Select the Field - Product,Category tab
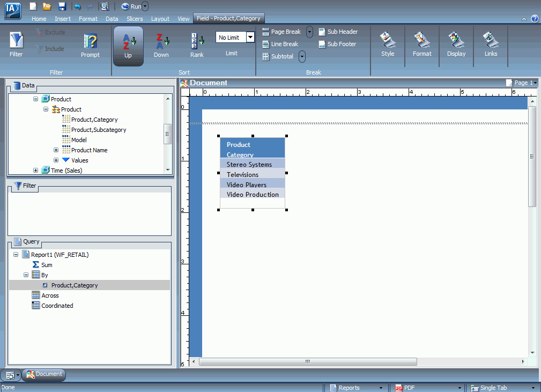 click(x=229, y=18)
